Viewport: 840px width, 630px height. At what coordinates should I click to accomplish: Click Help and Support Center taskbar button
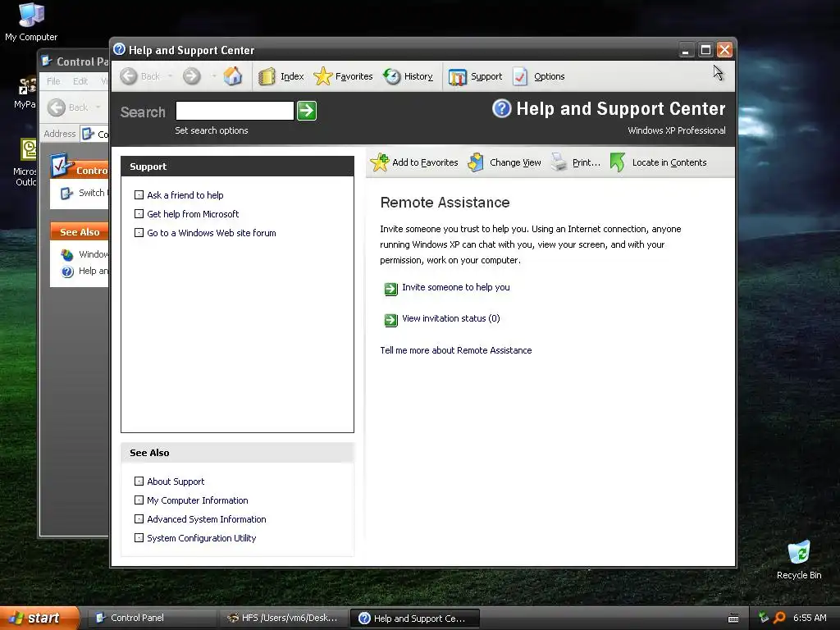[x=414, y=619]
